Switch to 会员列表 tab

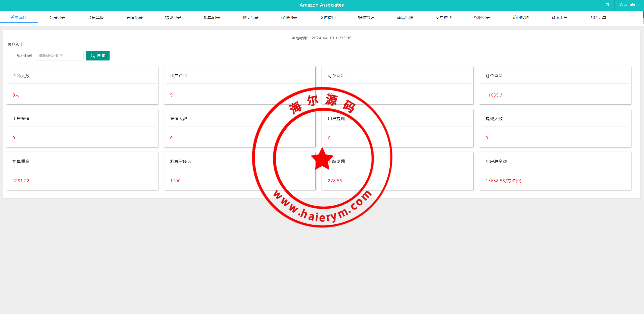point(57,17)
